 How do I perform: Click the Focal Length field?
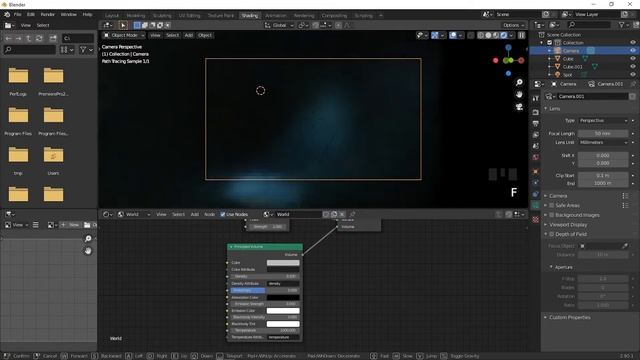point(603,133)
